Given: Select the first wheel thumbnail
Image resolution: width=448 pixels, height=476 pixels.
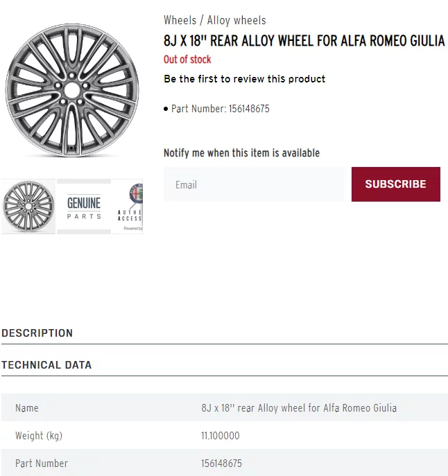Looking at the screenshot, I should [28, 206].
